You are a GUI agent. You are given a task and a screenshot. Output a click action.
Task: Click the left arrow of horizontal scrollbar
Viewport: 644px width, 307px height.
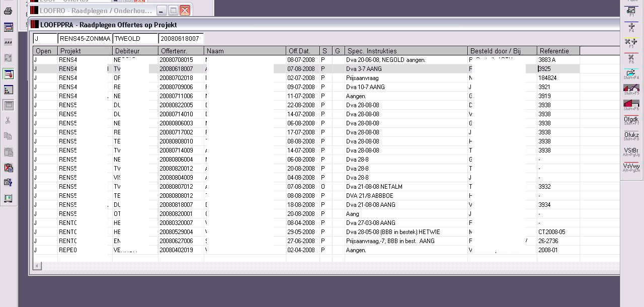[x=37, y=265]
